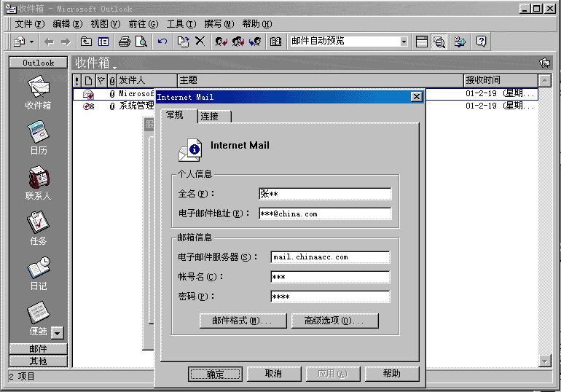The width and height of the screenshot is (561, 392).
Task: Toggle the Folder List toolbar icon
Action: tap(103, 42)
